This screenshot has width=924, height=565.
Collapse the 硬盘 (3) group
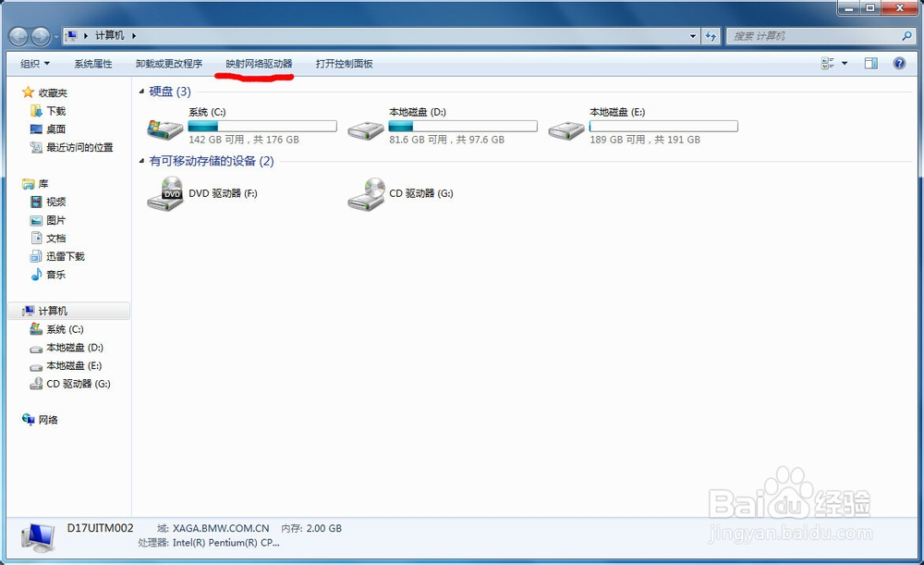(x=142, y=92)
